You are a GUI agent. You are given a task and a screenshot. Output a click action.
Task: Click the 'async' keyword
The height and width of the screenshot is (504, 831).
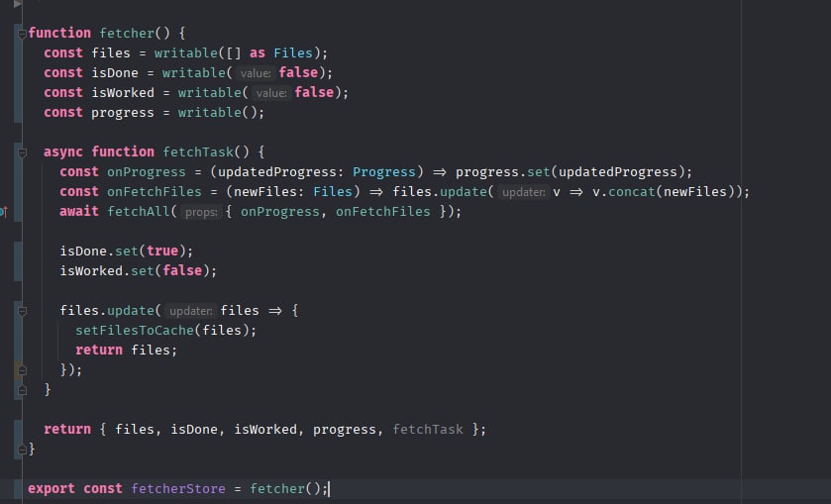[x=63, y=152]
